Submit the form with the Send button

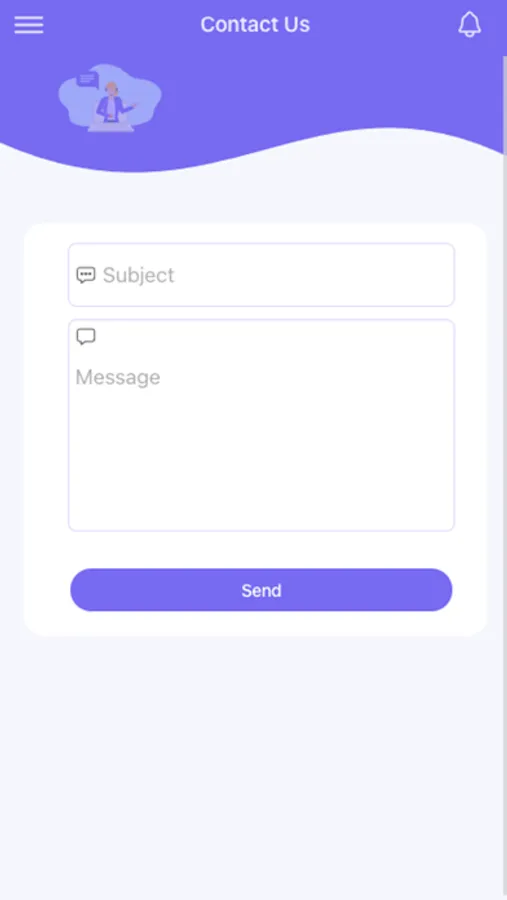[261, 590]
